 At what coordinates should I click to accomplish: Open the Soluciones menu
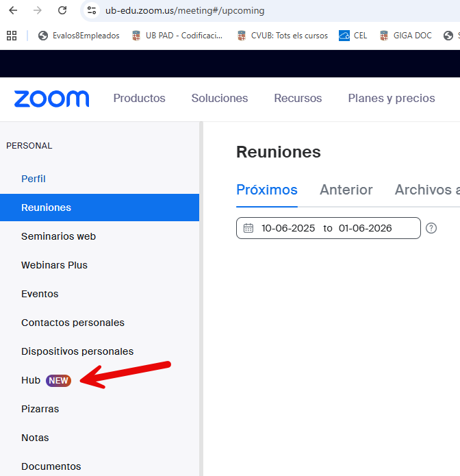coord(220,99)
